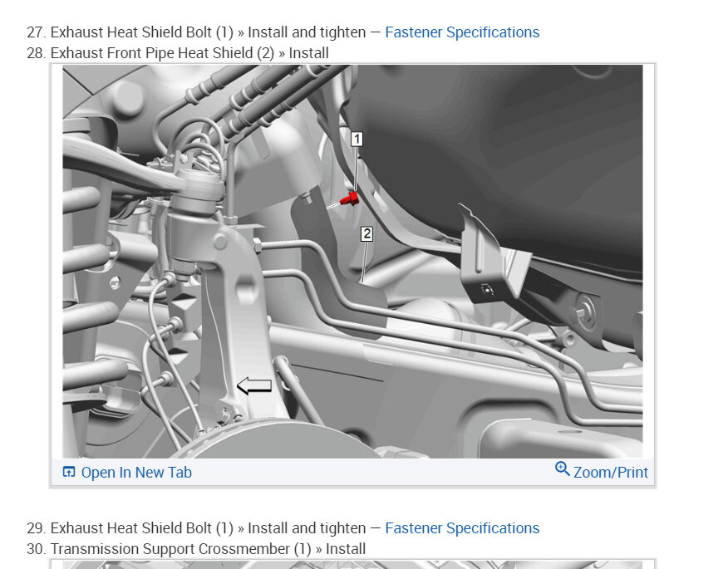
Task: Click the partially visible crossmember diagram at the bottom
Action: click(353, 564)
